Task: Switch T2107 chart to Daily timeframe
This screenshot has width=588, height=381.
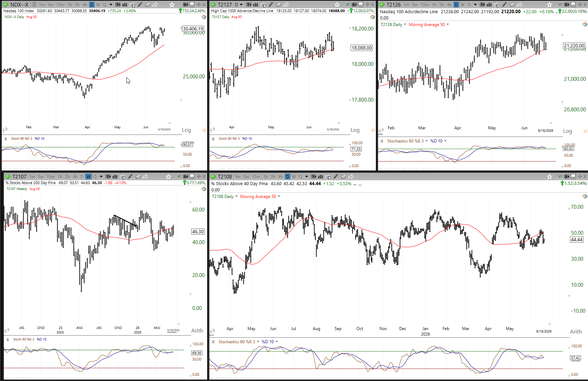Action: point(82,176)
